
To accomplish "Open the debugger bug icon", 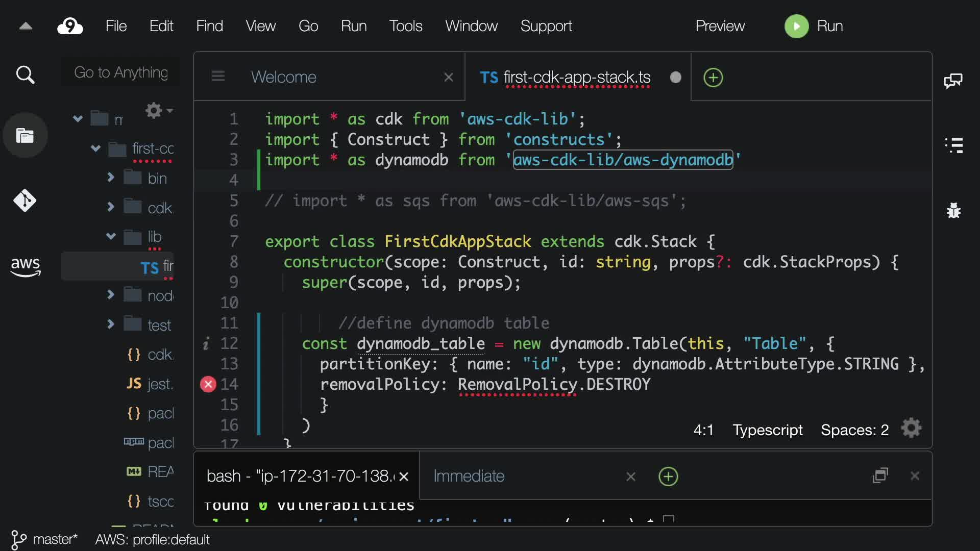I will 953,210.
